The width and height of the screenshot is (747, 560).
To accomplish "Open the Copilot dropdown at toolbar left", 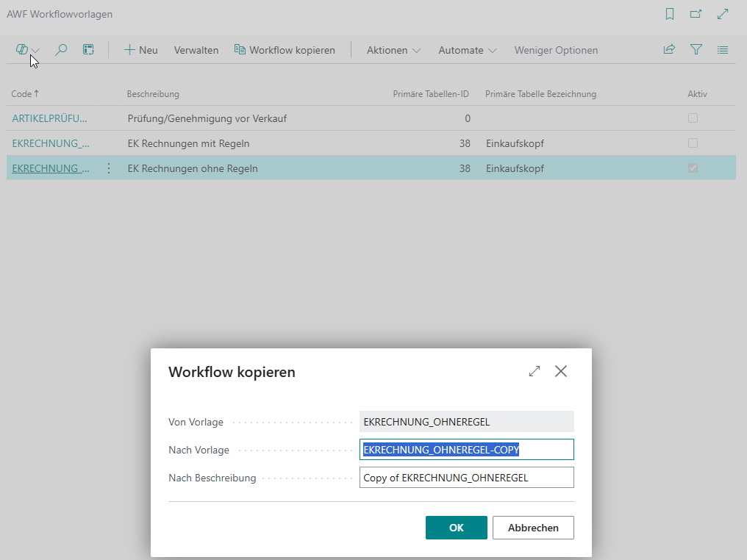I will tap(27, 50).
